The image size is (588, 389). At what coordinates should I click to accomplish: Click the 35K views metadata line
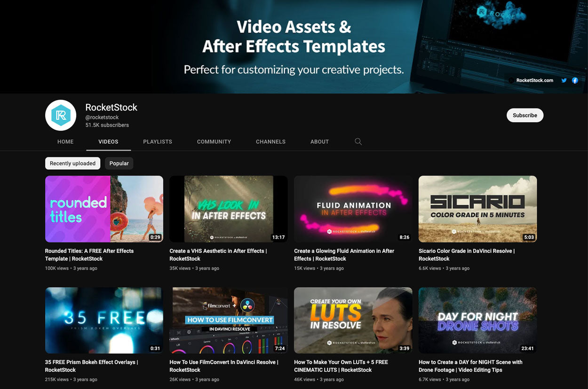(x=194, y=268)
